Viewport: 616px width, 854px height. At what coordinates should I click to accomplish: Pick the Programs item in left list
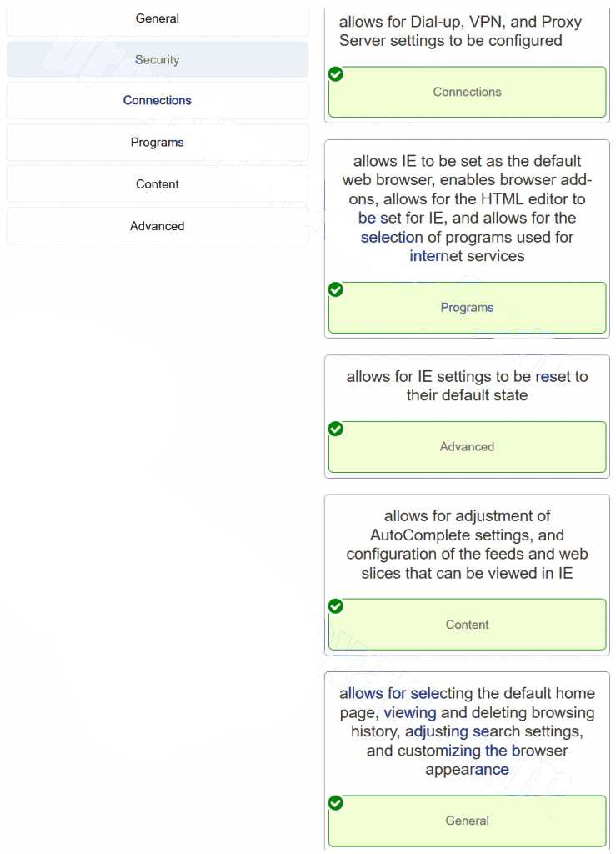(x=158, y=142)
